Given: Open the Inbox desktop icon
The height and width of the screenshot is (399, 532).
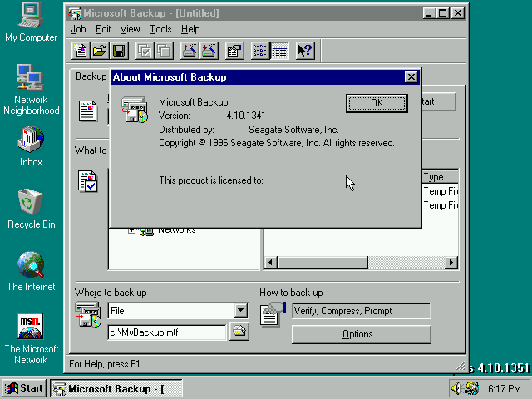Looking at the screenshot, I should coord(31,146).
